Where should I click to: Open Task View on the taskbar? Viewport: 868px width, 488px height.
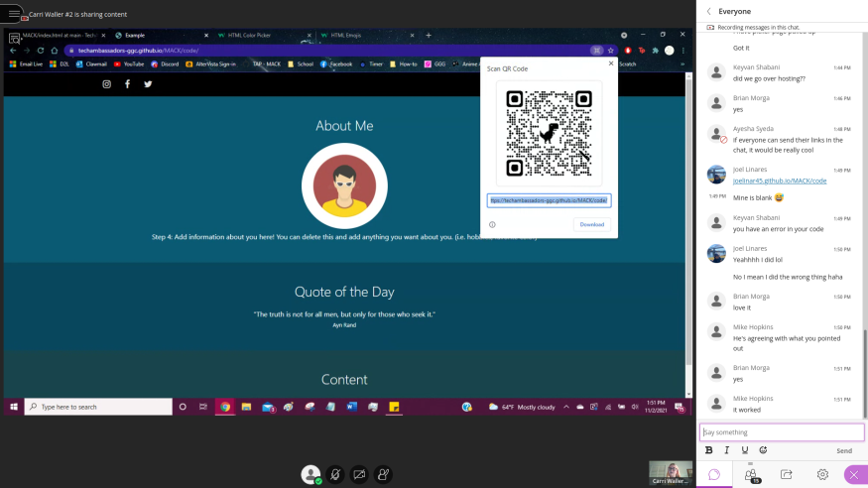coord(203,407)
